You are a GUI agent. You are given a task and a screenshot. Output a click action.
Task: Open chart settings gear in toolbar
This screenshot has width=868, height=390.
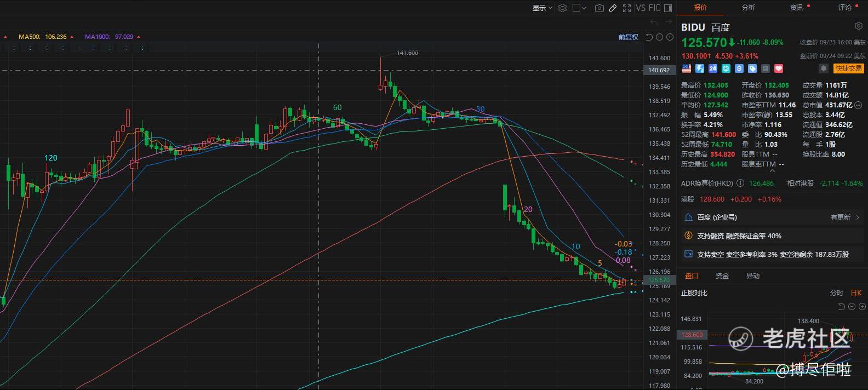[x=562, y=8]
